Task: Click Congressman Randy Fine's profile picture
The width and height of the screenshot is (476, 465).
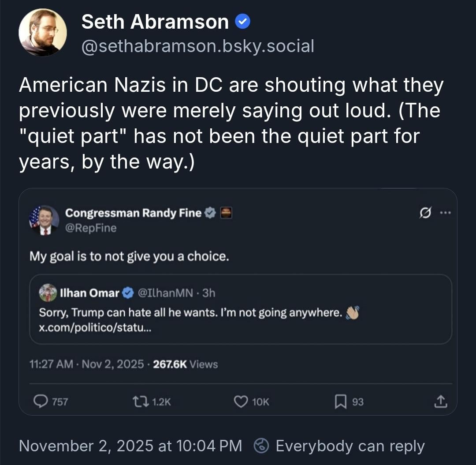Action: click(x=44, y=220)
